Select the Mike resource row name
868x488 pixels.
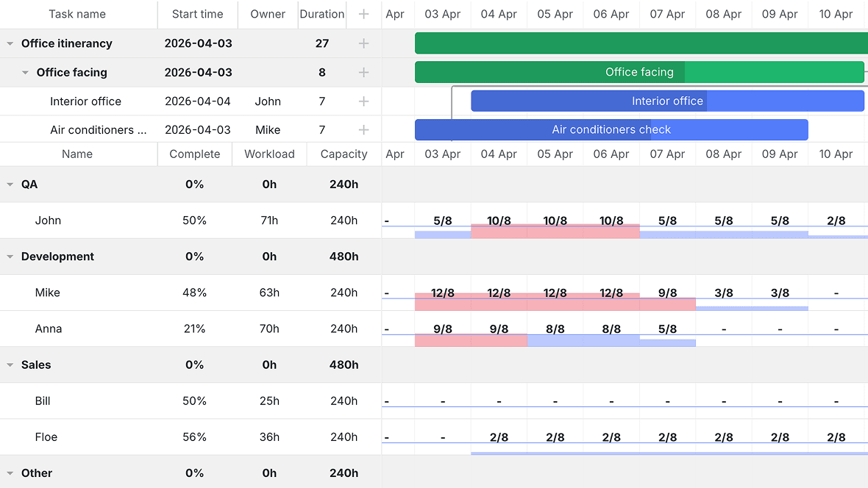pos(48,293)
